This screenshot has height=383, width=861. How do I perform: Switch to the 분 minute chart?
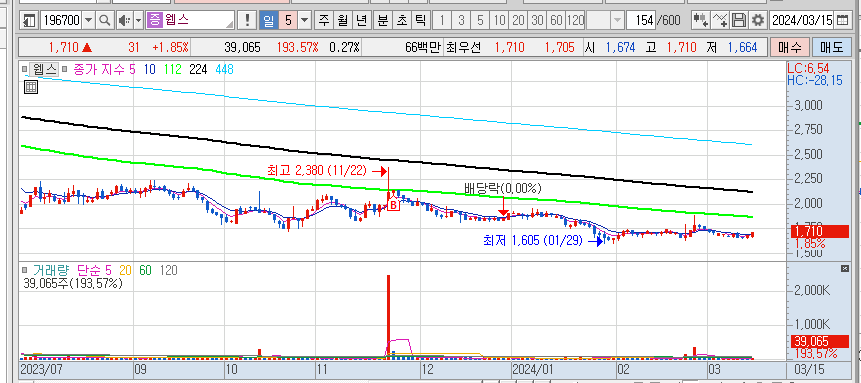(x=383, y=21)
